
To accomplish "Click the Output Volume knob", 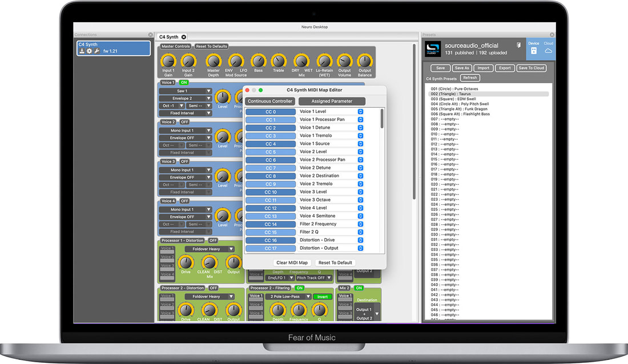I will pyautogui.click(x=344, y=61).
